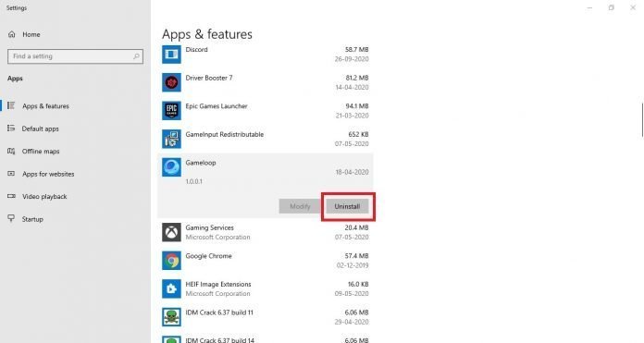Maximize the Settings window

pos(611,7)
